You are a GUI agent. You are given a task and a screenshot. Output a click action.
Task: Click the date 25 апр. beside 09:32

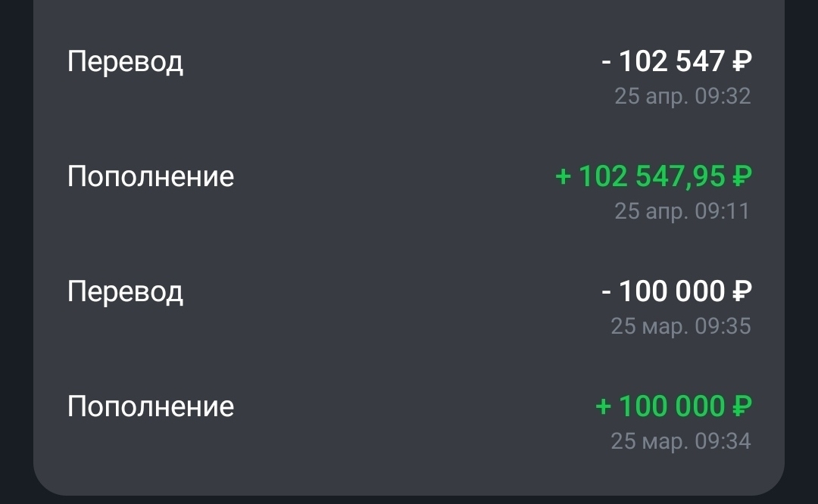point(651,97)
